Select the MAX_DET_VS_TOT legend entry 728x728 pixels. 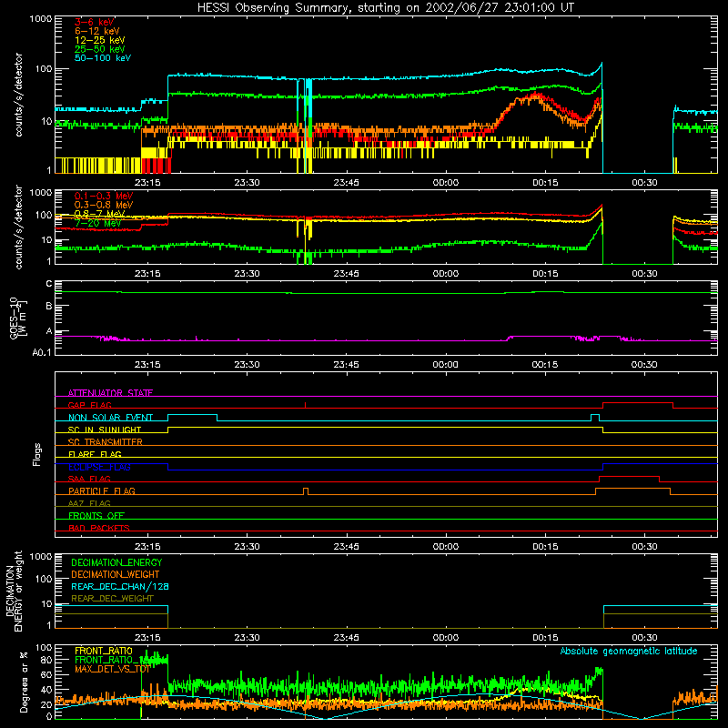112,669
